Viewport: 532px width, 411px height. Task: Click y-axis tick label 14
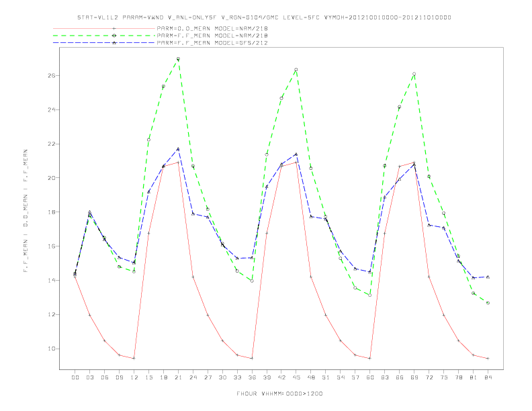coord(52,281)
